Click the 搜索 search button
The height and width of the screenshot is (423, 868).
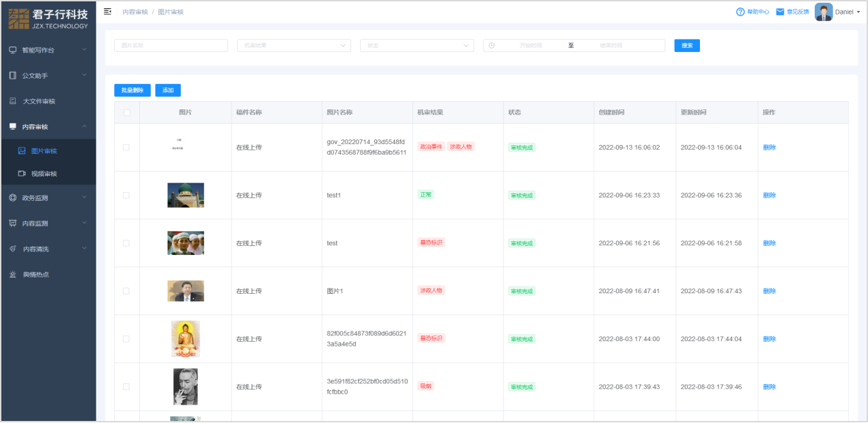pyautogui.click(x=687, y=46)
